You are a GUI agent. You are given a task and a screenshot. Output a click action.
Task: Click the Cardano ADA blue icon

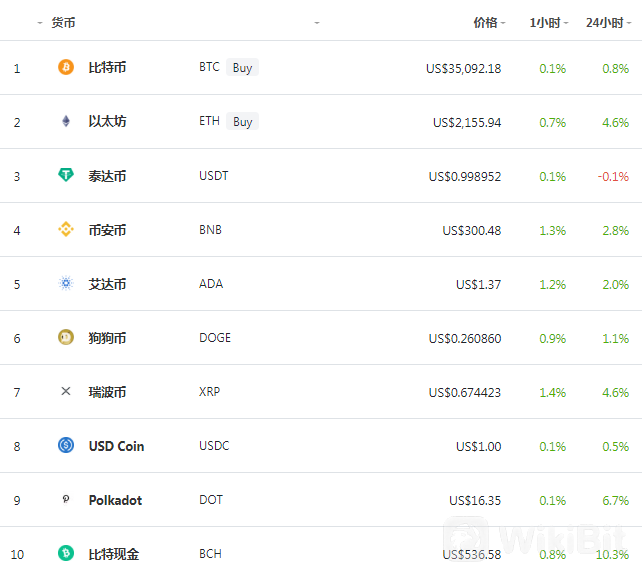tap(66, 283)
